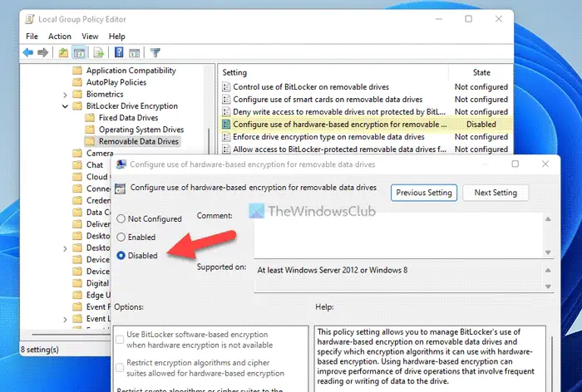
Task: Click the Fixed Data Drives folder icon
Action: (90, 118)
